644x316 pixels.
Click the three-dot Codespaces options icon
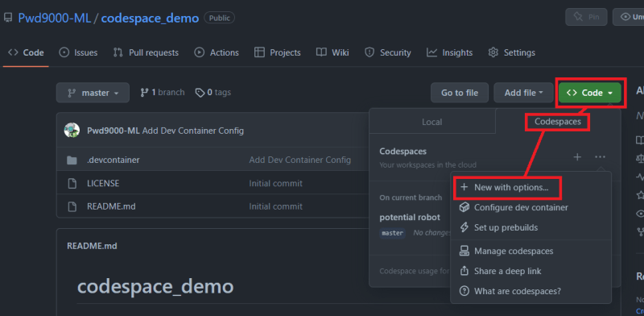600,156
